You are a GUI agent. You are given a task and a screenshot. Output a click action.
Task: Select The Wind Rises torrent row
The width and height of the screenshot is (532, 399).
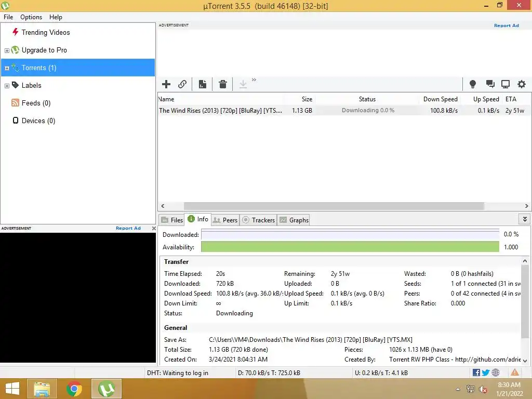pos(344,110)
